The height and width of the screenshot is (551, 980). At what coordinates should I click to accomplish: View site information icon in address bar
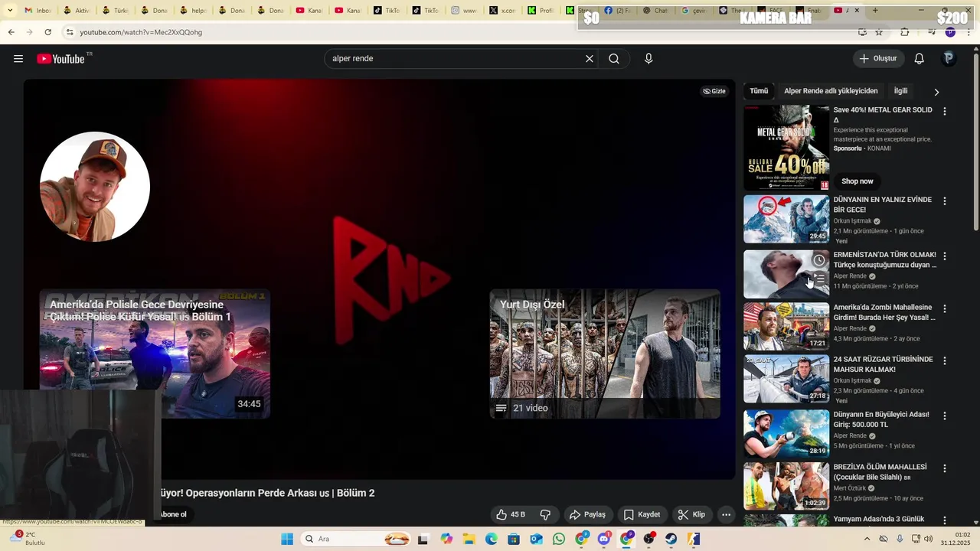(x=70, y=32)
